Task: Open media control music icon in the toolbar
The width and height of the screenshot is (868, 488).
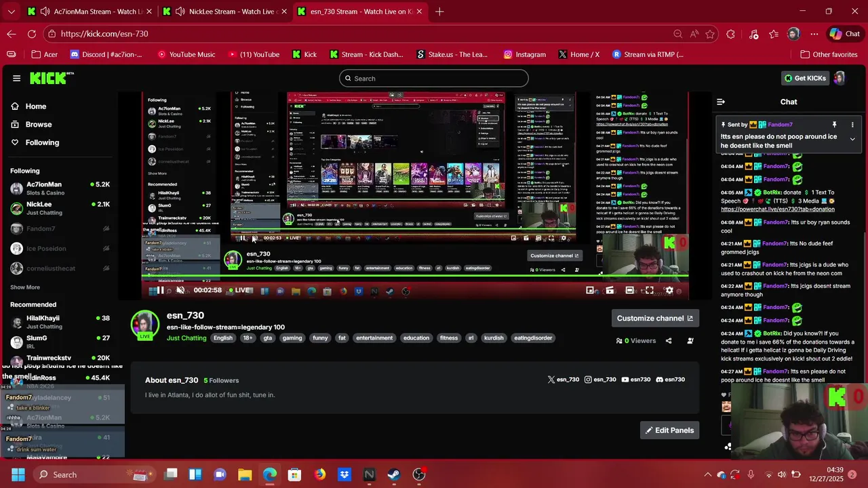Action: (753, 34)
